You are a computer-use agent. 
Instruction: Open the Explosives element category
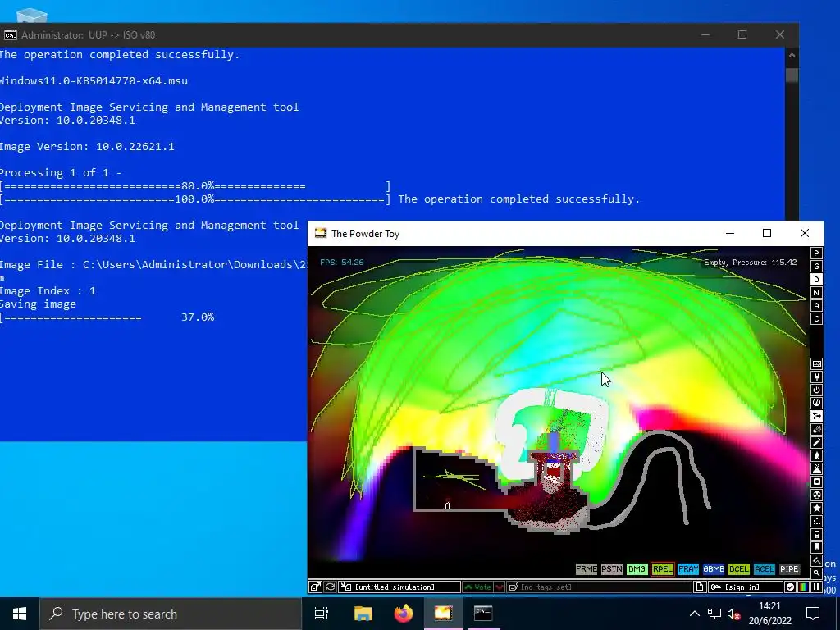(816, 429)
